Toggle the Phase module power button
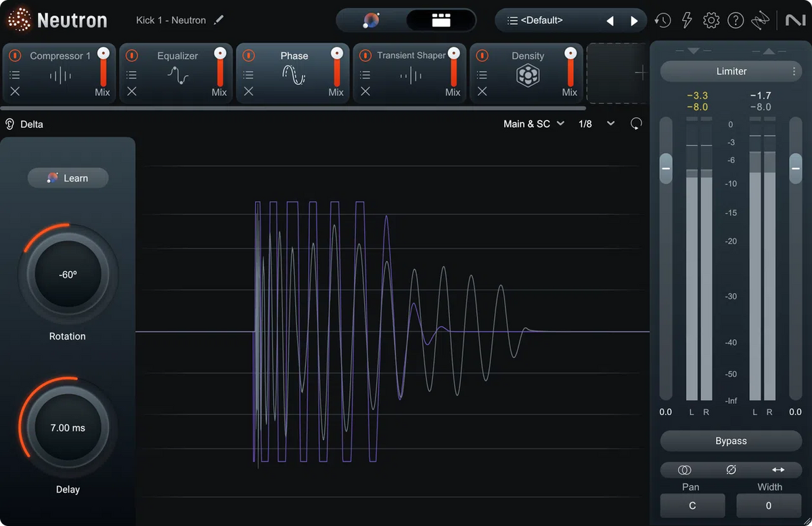The width and height of the screenshot is (812, 526). pyautogui.click(x=249, y=56)
